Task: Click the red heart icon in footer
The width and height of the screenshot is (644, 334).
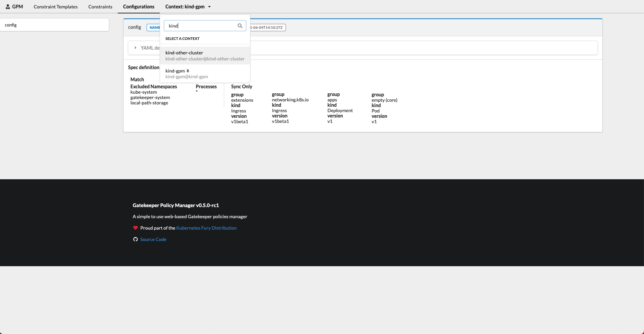Action: [136, 228]
